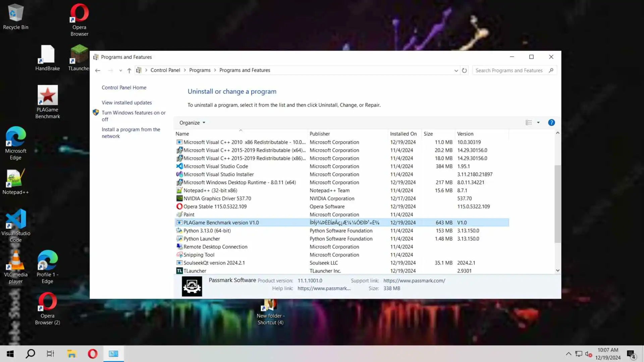The height and width of the screenshot is (362, 644).
Task: Click the help question mark icon
Action: (551, 123)
